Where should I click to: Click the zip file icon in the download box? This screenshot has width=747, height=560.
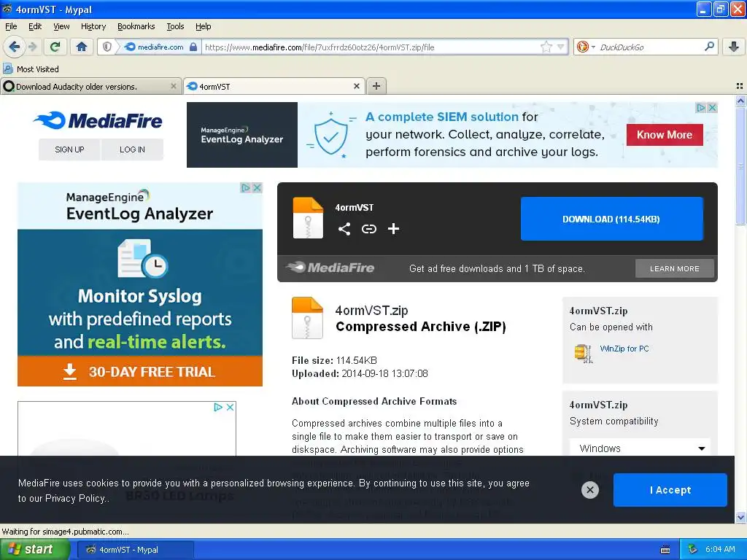pos(308,217)
